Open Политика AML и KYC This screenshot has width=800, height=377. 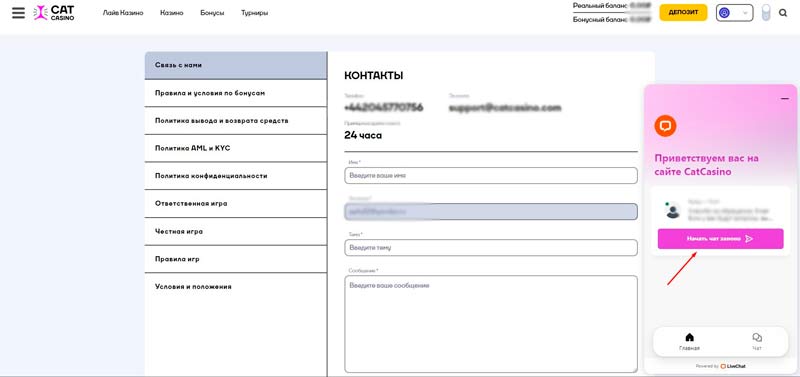(x=236, y=148)
